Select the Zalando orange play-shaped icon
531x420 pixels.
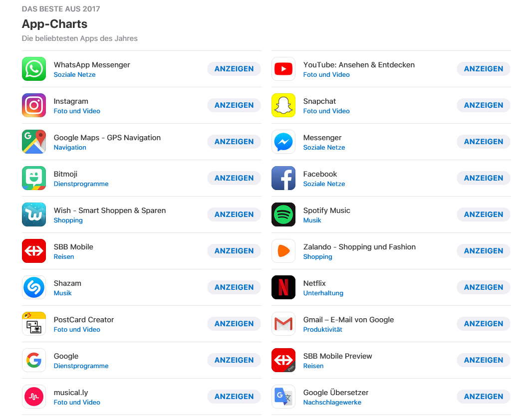tap(283, 251)
